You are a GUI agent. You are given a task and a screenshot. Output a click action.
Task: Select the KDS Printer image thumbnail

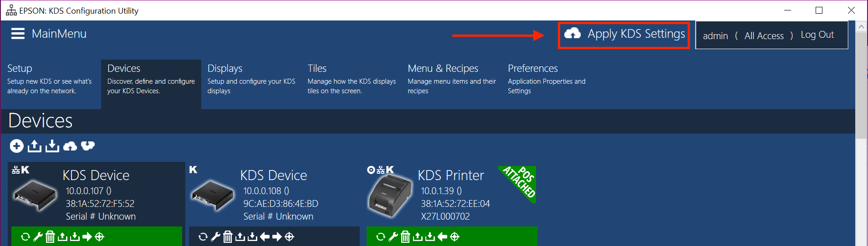pyautogui.click(x=390, y=197)
